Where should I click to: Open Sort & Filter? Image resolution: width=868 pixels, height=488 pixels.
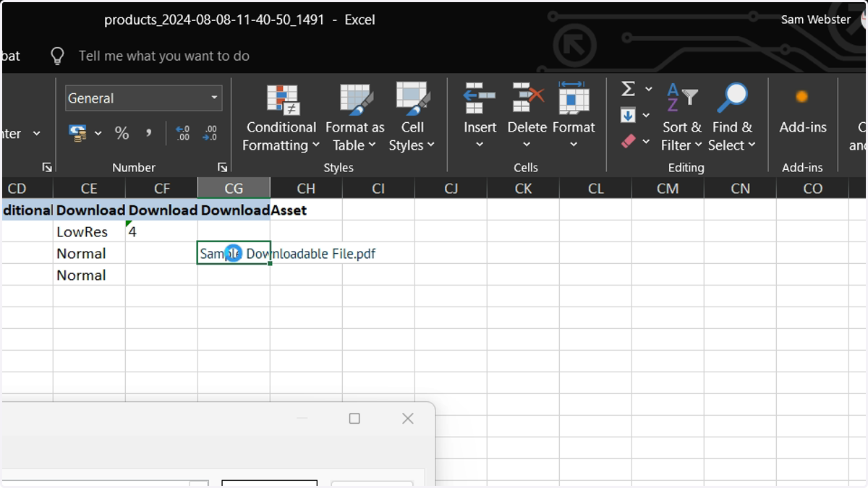[681, 118]
